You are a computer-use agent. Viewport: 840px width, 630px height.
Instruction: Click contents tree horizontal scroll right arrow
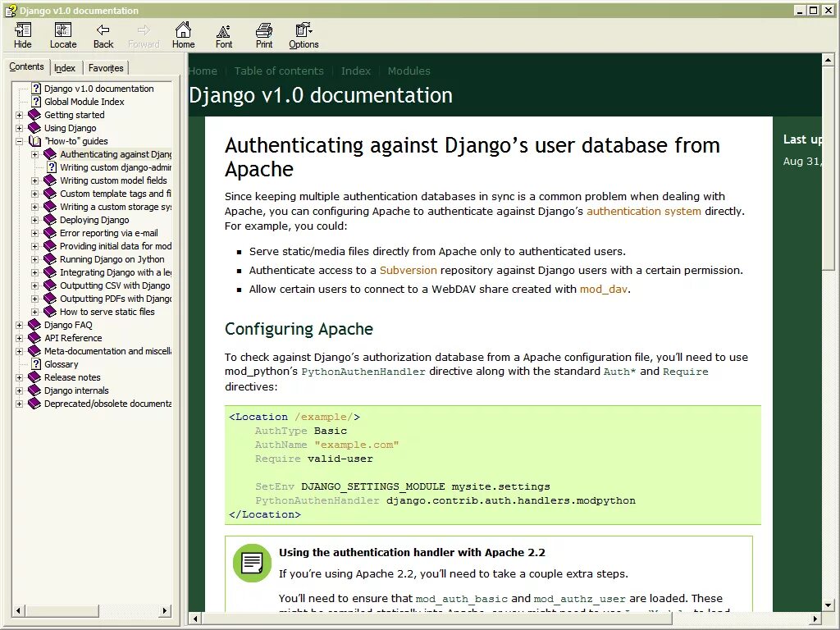165,610
